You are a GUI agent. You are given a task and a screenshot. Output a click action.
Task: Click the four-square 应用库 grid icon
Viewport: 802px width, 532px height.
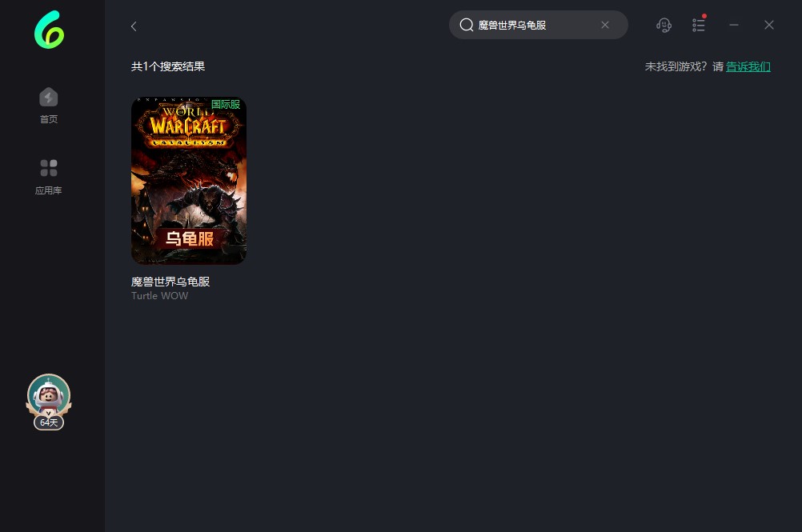pyautogui.click(x=49, y=168)
